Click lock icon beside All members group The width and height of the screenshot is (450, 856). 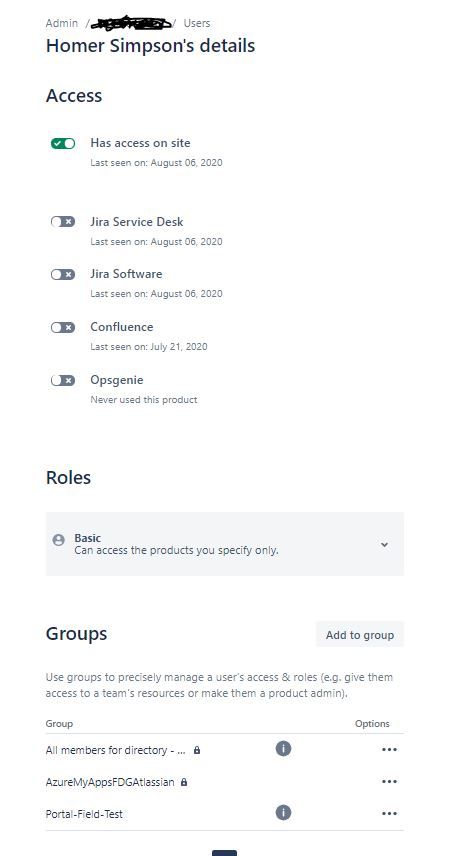point(197,750)
